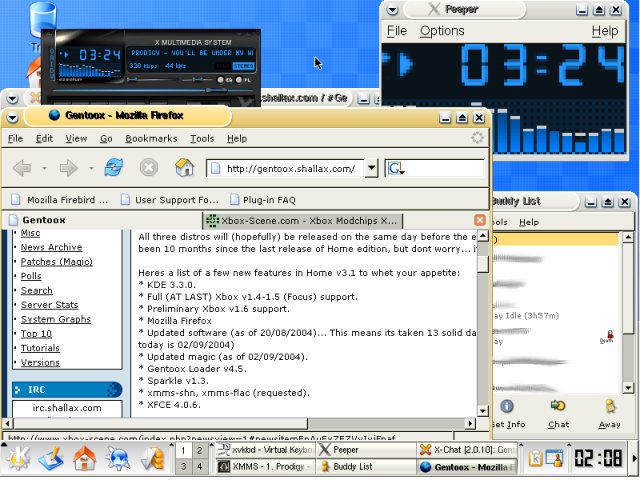Click the Firefox Forward arrow button
640x480 pixels.
[69, 168]
